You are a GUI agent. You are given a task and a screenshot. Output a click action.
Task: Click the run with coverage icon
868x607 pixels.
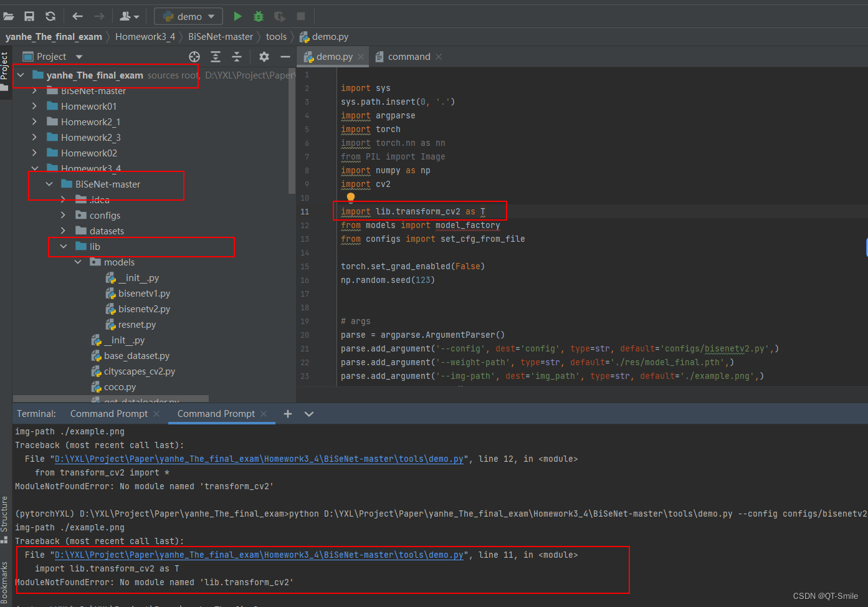tap(280, 16)
